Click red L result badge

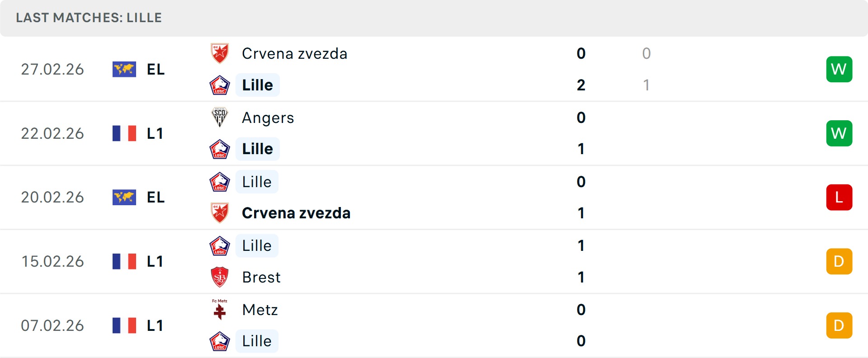click(839, 197)
